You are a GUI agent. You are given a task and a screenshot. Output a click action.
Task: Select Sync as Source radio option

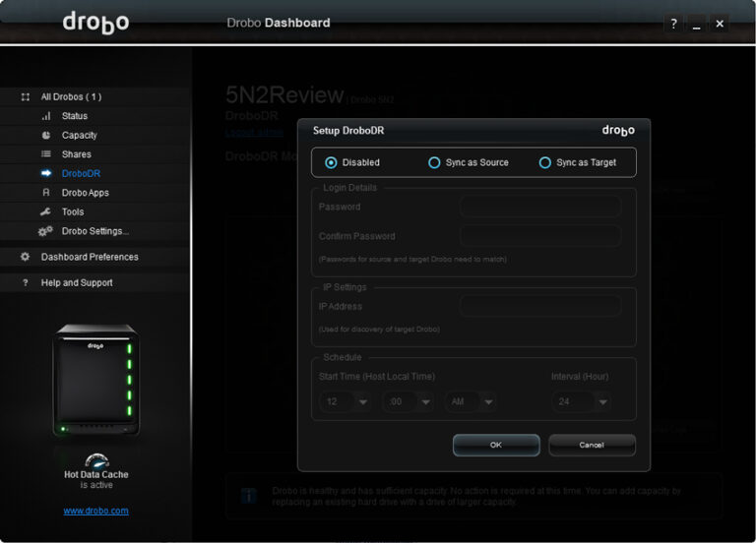tap(434, 163)
